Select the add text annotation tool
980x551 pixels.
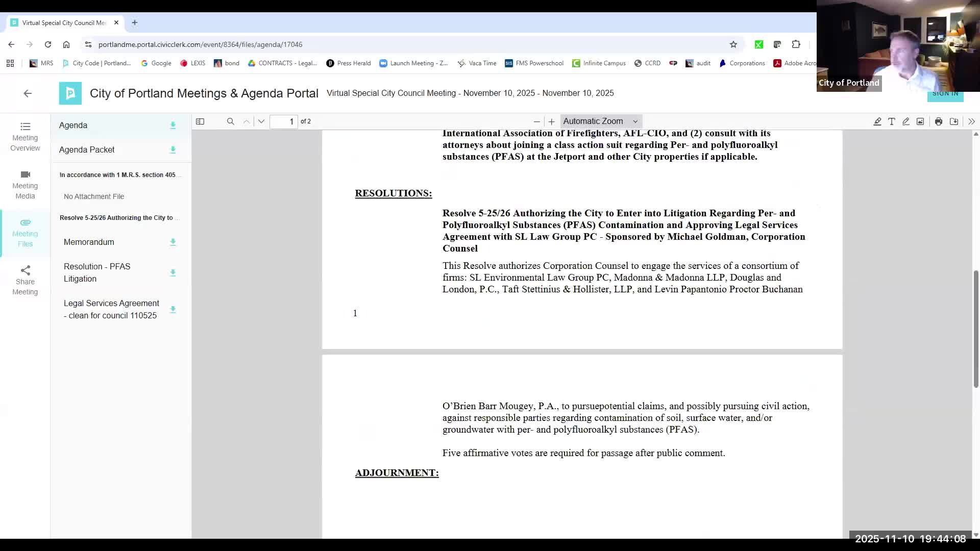(x=891, y=121)
